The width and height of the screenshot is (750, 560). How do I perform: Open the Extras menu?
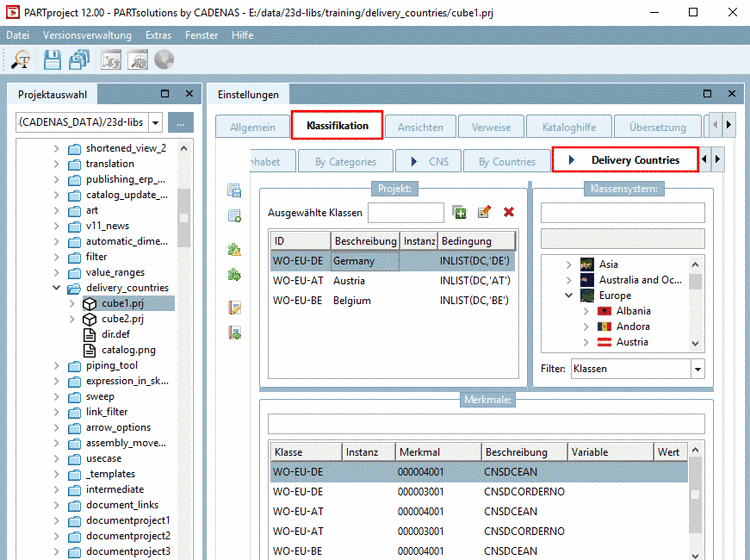158,35
